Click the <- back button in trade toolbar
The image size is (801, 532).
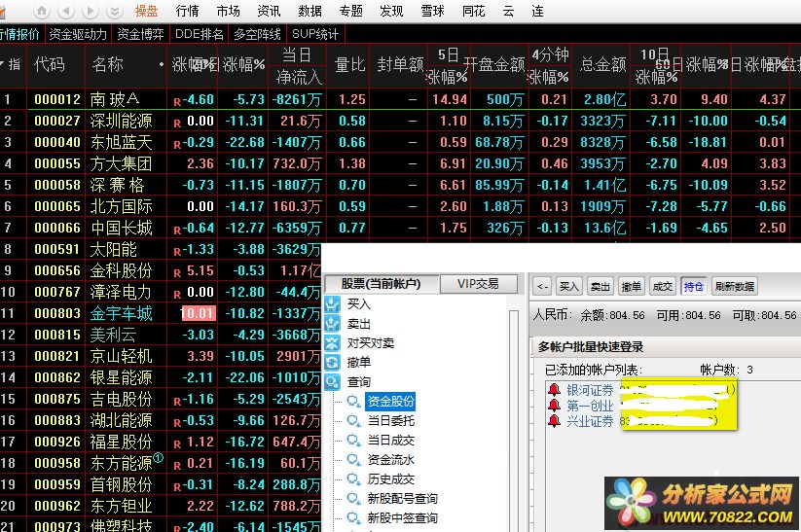point(543,286)
